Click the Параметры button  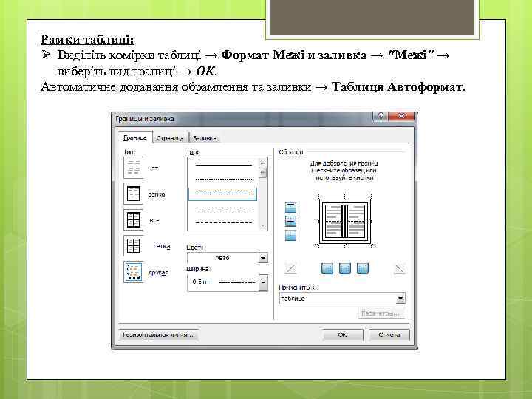(381, 313)
